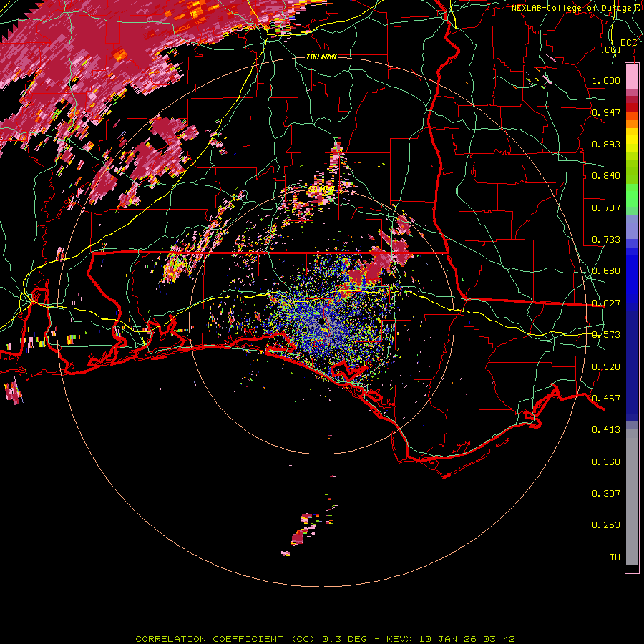Click the 0.413 scale value
Image resolution: width=644 pixels, height=644 pixels.
click(x=606, y=430)
